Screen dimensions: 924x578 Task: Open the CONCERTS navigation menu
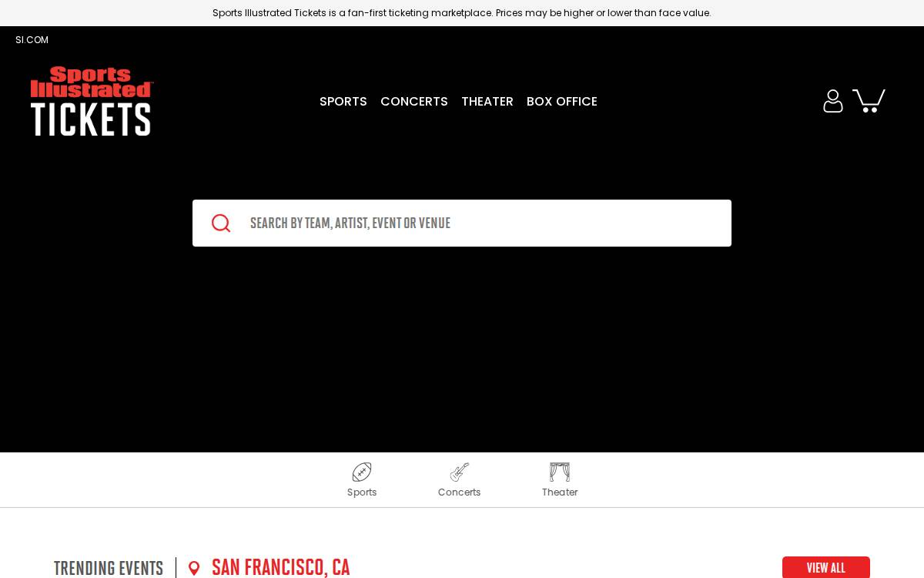click(414, 102)
